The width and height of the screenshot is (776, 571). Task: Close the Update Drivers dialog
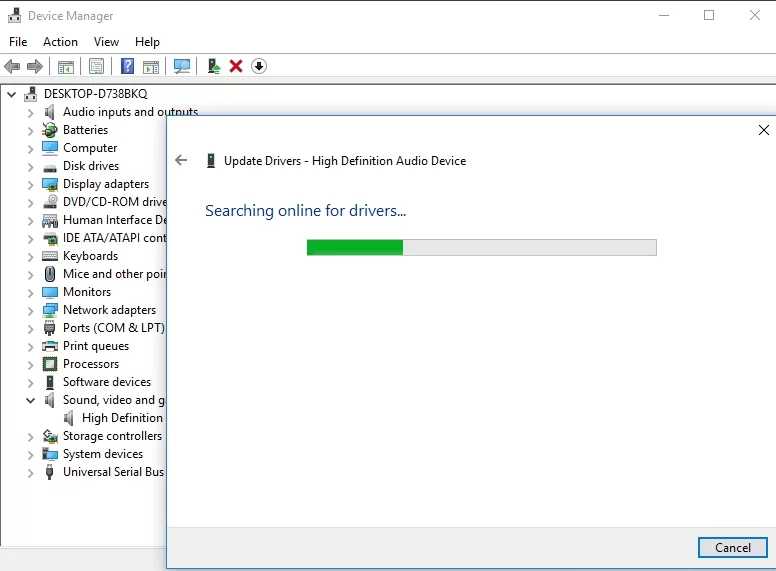[x=764, y=130]
